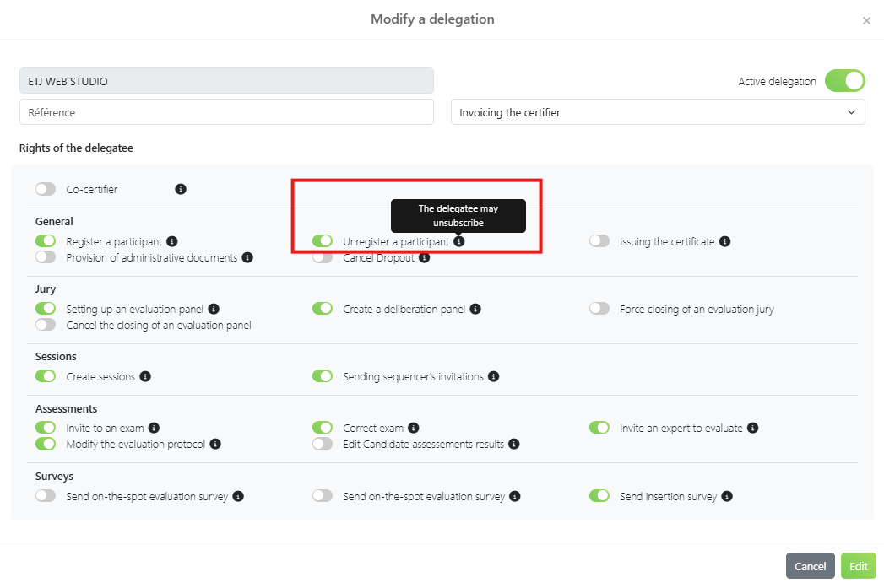Click info icon beside Provision of administrative documents
The image size is (884, 588).
[247, 257]
